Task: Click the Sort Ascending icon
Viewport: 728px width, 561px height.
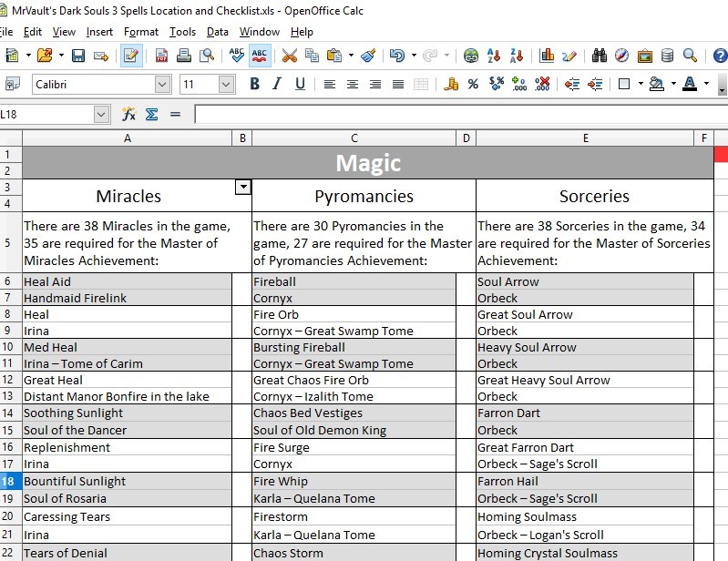Action: pyautogui.click(x=494, y=56)
